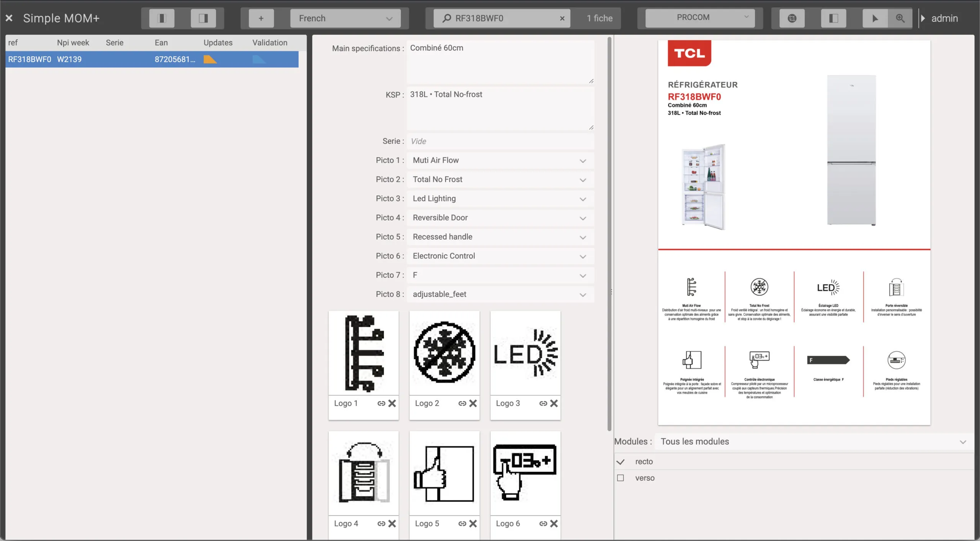Open the PROCOM dropdown
This screenshot has height=541, width=980.
click(700, 18)
